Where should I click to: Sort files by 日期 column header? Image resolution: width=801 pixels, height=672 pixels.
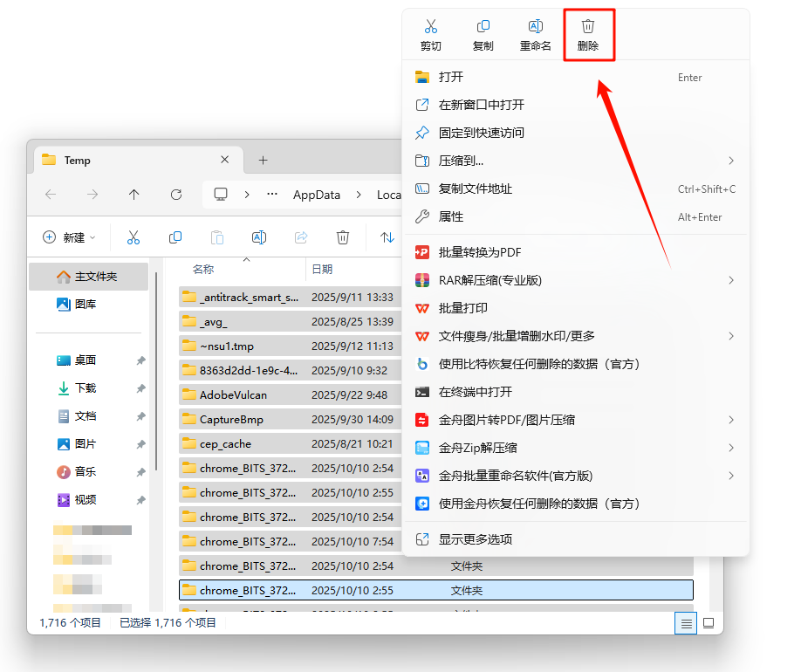point(322,270)
